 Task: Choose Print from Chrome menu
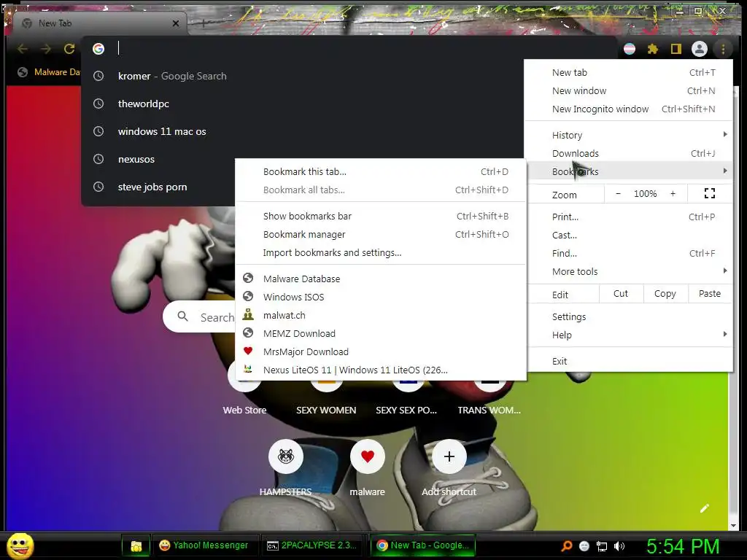click(628, 217)
